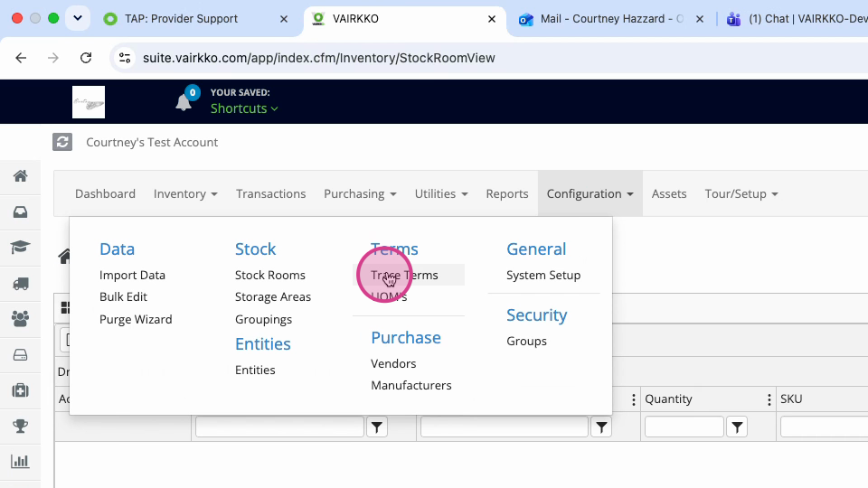Go to the Dashboard tab
Image resolution: width=868 pixels, height=488 pixels.
click(105, 193)
